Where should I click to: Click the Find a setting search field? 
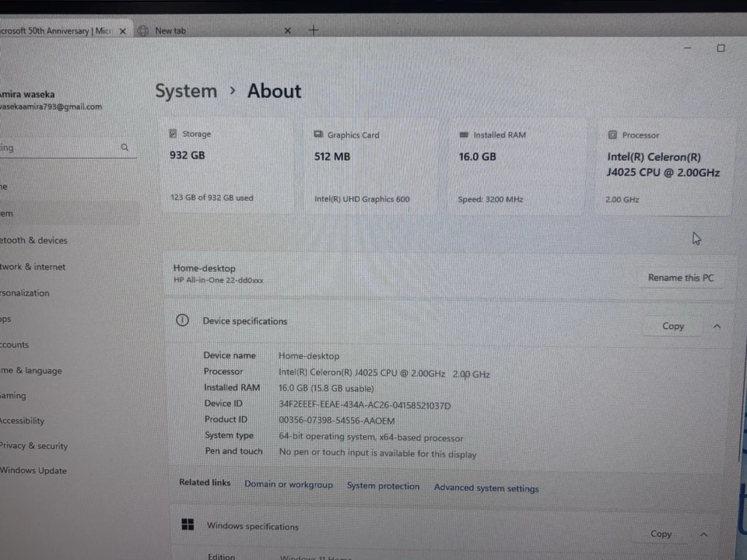[x=67, y=148]
